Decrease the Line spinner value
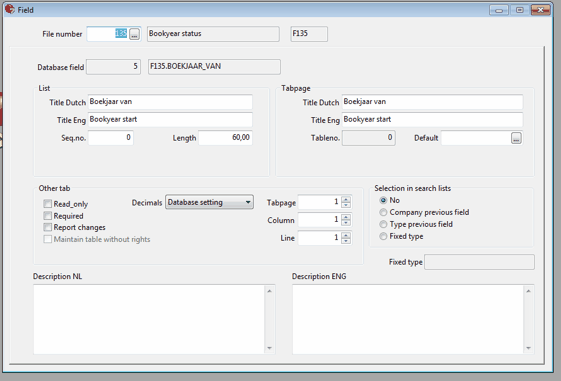561x381 pixels. click(346, 240)
